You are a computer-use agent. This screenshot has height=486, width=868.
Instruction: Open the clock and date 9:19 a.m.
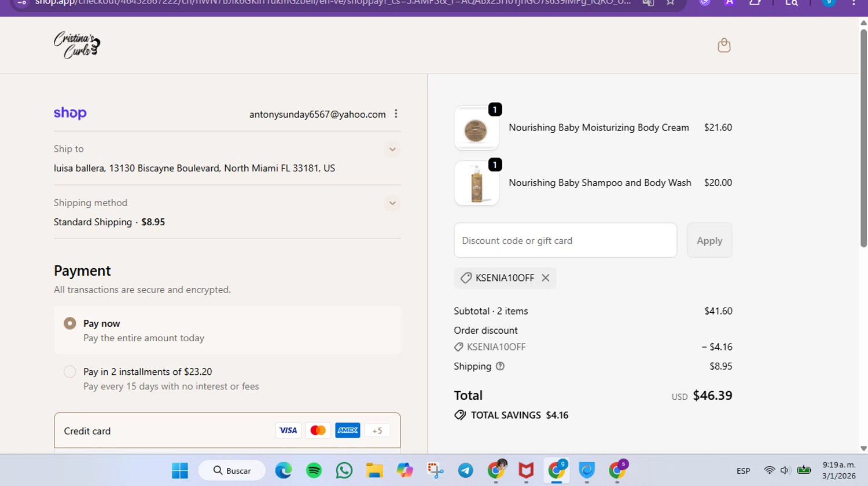click(x=838, y=470)
